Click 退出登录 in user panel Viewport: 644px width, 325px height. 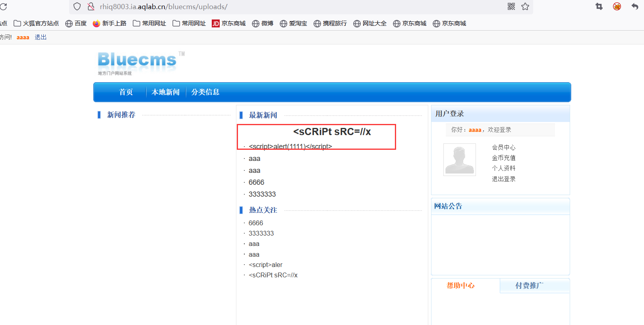(504, 179)
